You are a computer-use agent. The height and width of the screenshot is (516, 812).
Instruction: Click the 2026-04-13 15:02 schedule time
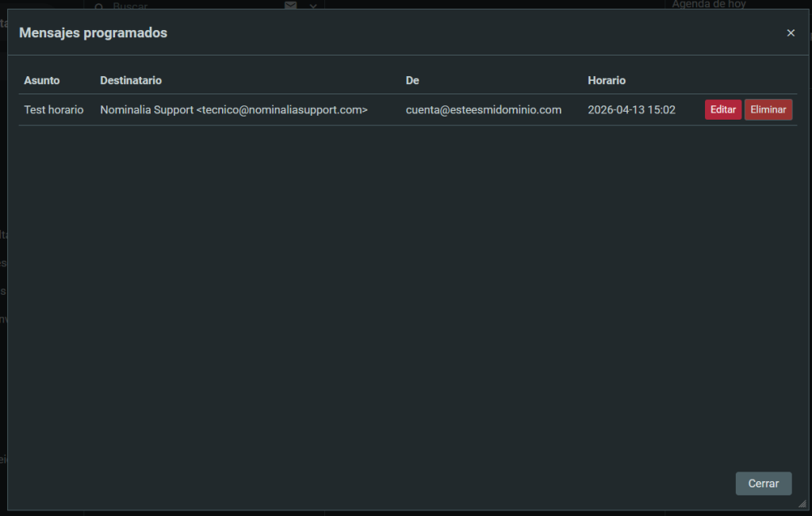(x=631, y=110)
